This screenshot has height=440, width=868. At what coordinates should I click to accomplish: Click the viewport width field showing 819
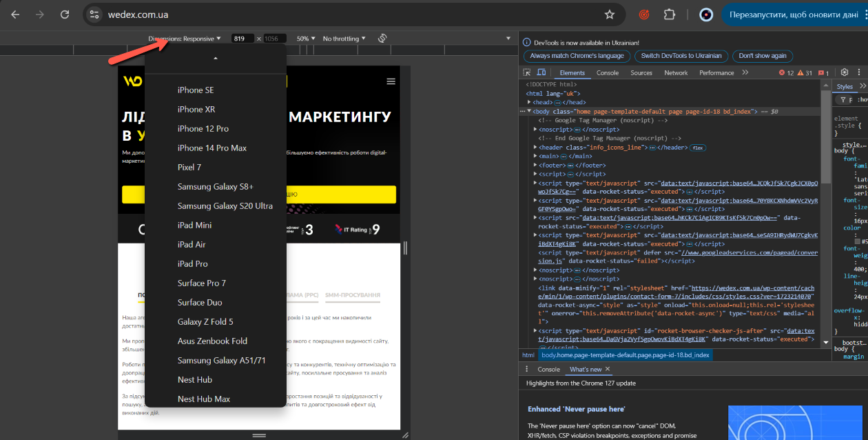(242, 39)
